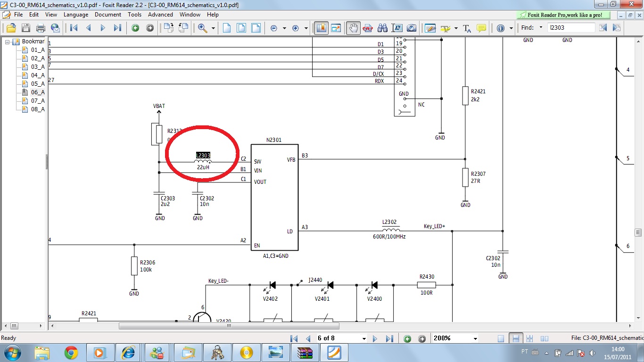Image resolution: width=644 pixels, height=362 pixels.
Task: Open the Language menu
Action: pos(76,15)
